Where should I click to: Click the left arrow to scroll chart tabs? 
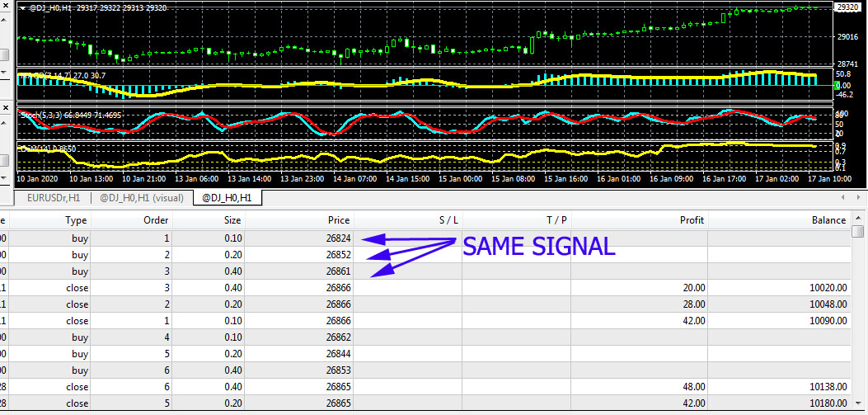pyautogui.click(x=843, y=197)
